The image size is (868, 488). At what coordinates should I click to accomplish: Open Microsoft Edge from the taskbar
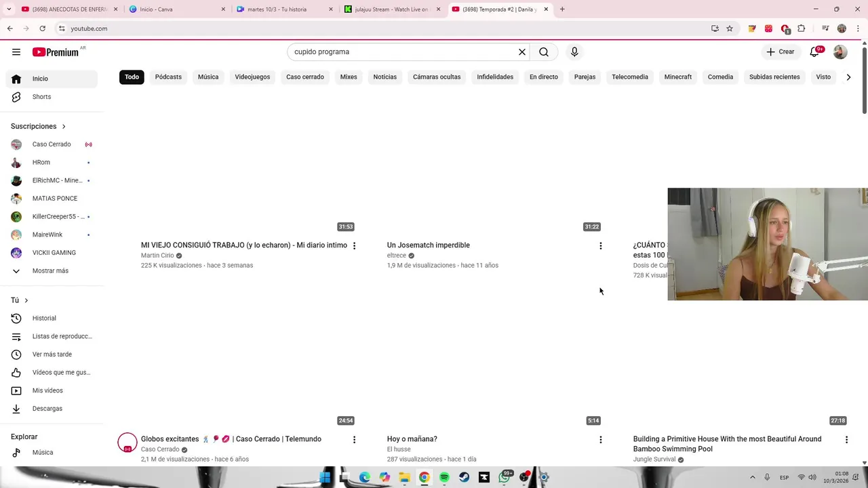tap(365, 477)
